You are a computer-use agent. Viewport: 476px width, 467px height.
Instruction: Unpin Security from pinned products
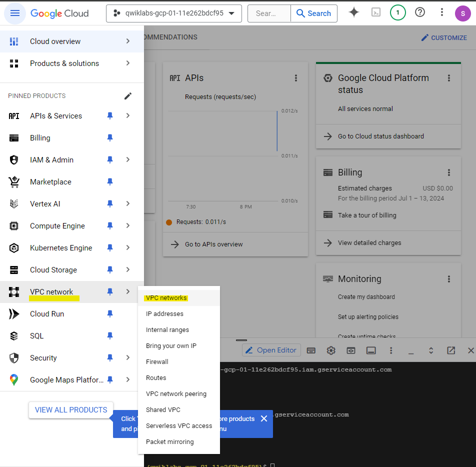[x=110, y=358]
